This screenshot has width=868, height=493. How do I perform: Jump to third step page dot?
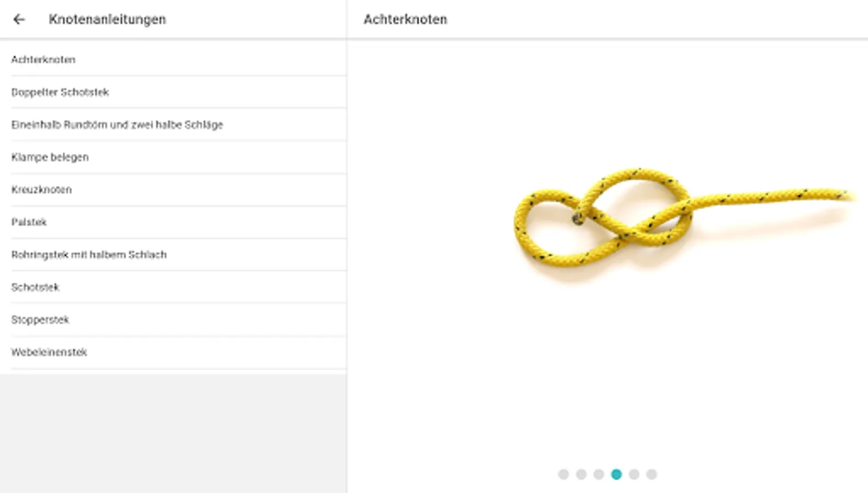point(598,474)
